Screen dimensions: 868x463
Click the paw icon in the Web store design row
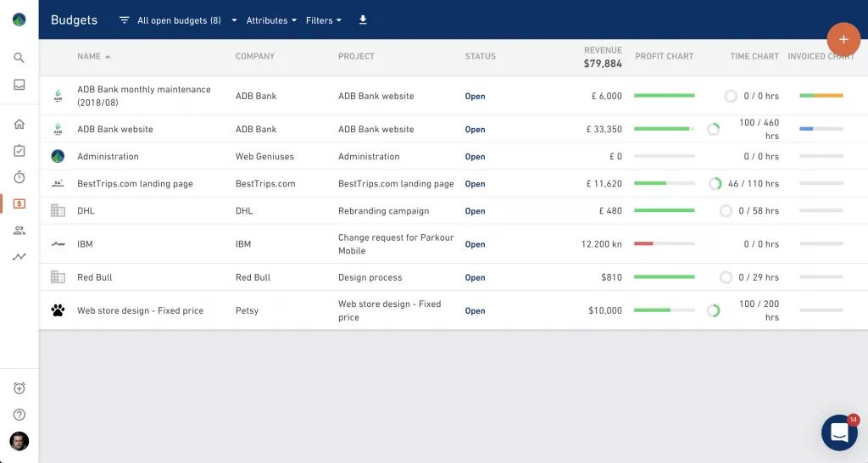point(58,310)
